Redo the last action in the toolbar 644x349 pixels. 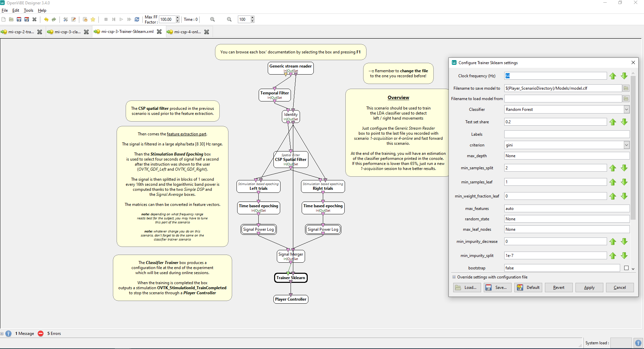[54, 19]
